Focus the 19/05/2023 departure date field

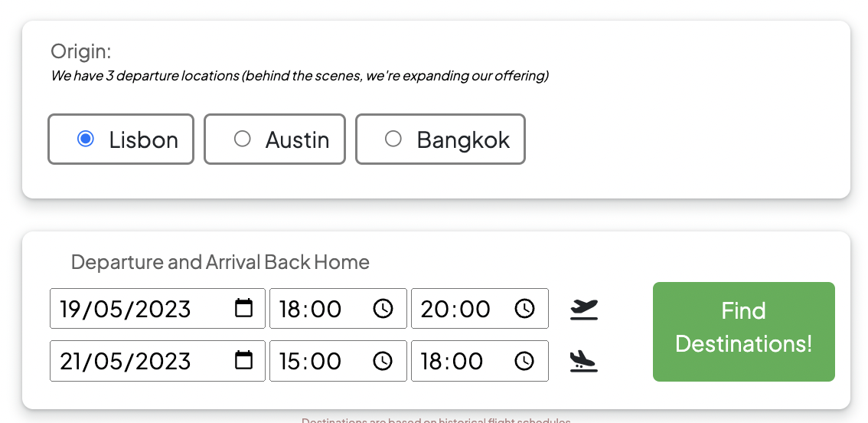158,308
